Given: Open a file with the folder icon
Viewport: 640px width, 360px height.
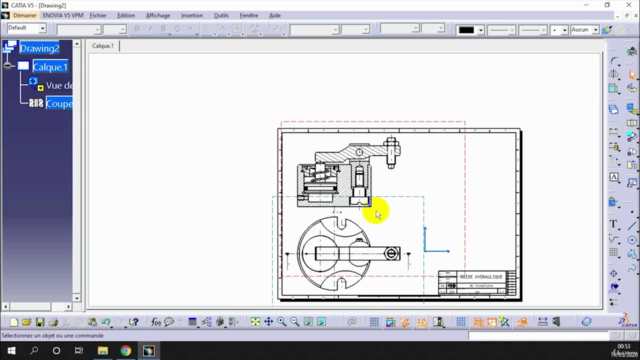Looking at the screenshot, I should (x=27, y=322).
